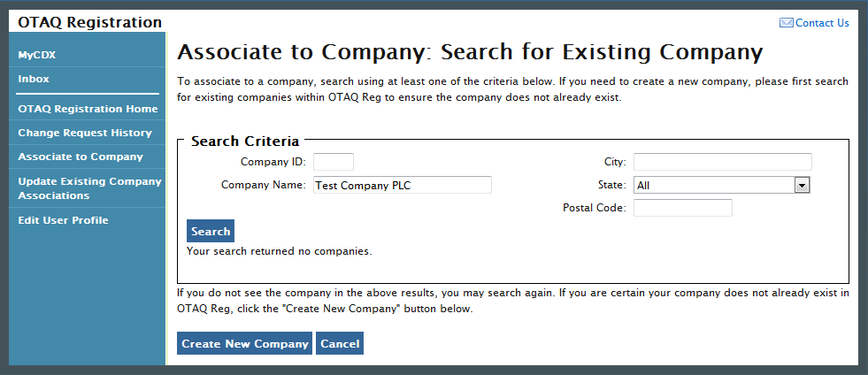Go to Edit User Profile
The height and width of the screenshot is (375, 868).
coord(63,220)
